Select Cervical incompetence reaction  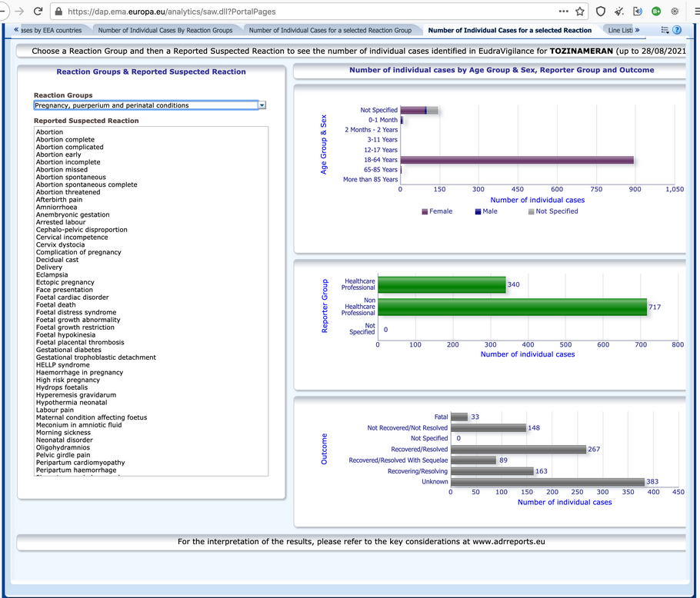click(x=72, y=238)
